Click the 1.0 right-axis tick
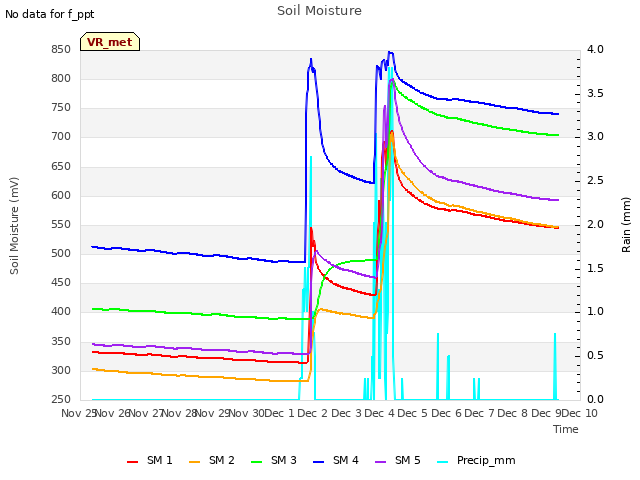 click(x=596, y=312)
